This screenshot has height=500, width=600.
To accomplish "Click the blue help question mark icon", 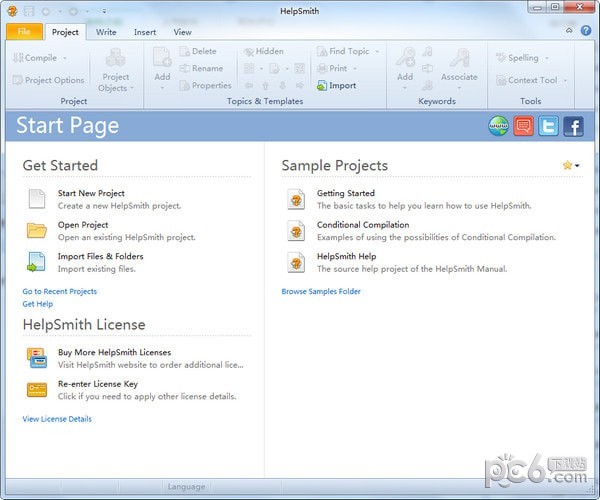I will (585, 31).
